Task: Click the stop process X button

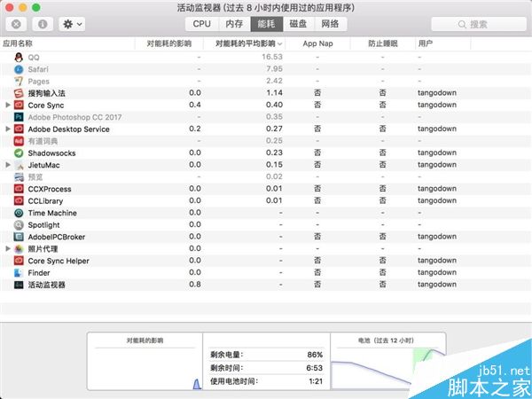Action: 18,24
